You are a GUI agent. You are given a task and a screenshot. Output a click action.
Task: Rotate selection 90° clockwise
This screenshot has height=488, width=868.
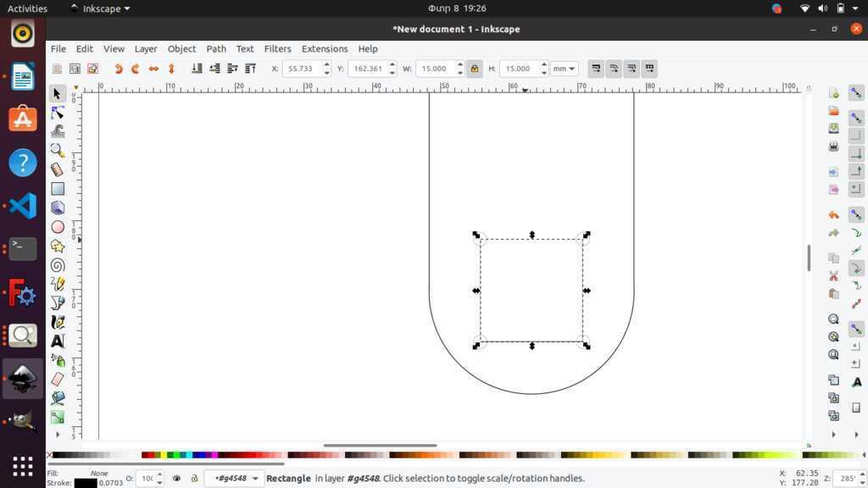136,69
